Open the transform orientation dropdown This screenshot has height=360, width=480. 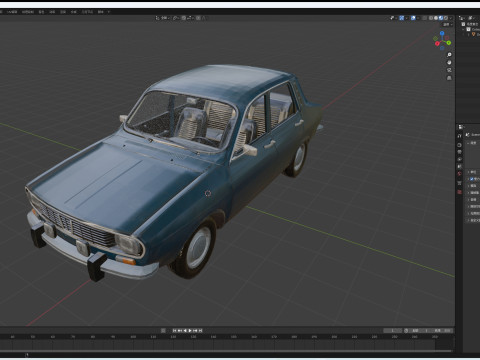pos(163,18)
